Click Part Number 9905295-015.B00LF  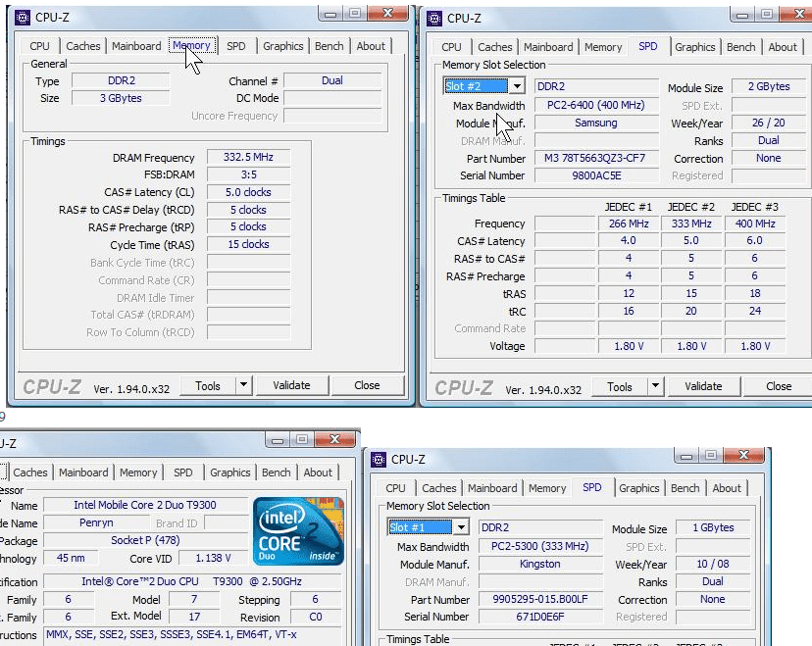point(540,599)
